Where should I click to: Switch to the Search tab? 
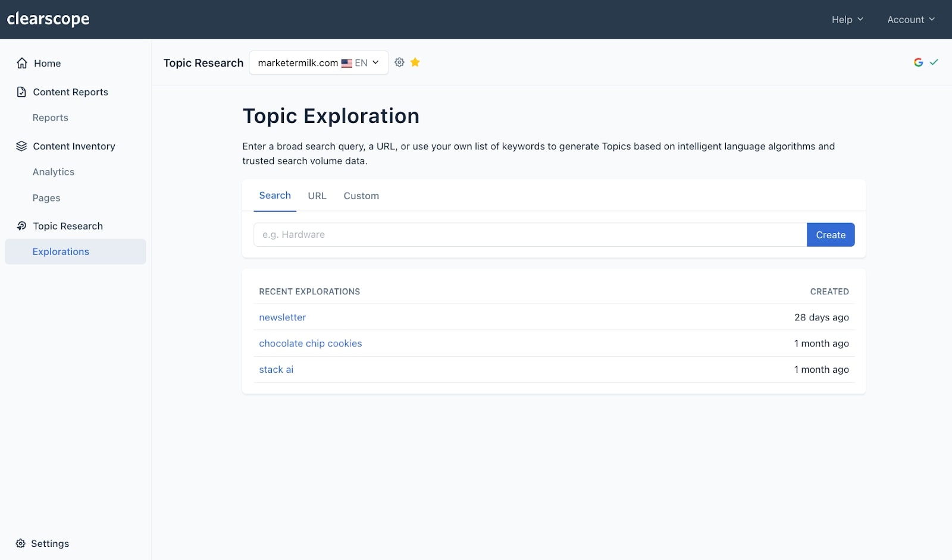(x=275, y=196)
